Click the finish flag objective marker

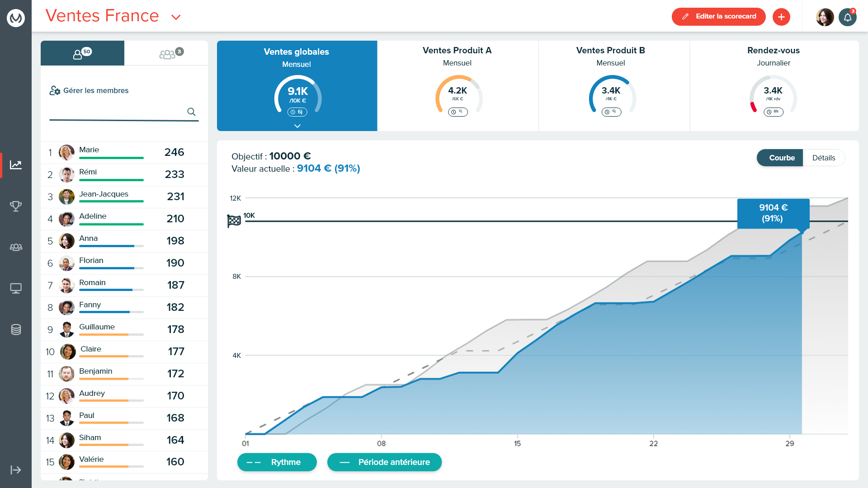pos(234,221)
